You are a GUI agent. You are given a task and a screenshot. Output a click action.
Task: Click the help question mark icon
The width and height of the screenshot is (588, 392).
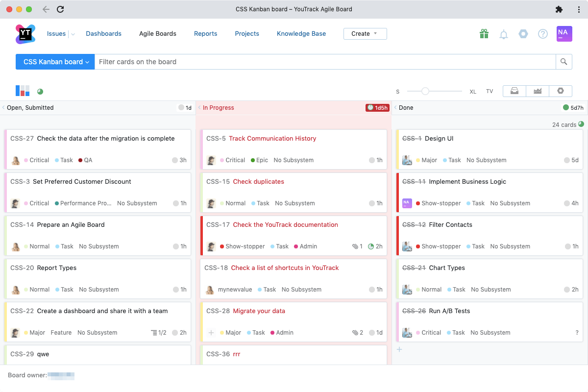(543, 34)
